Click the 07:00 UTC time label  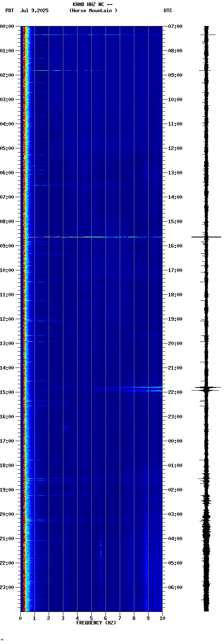click(175, 26)
